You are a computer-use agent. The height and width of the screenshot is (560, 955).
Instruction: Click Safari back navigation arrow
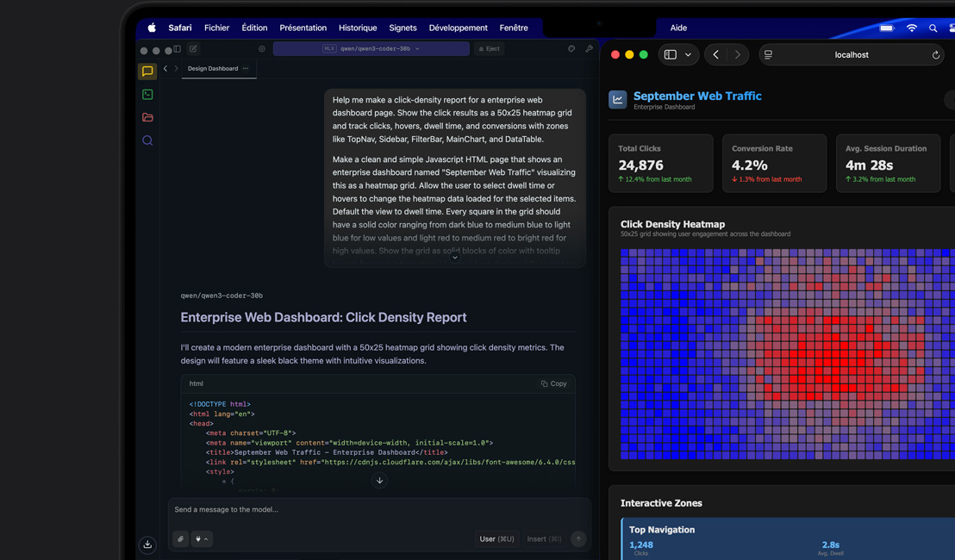715,55
